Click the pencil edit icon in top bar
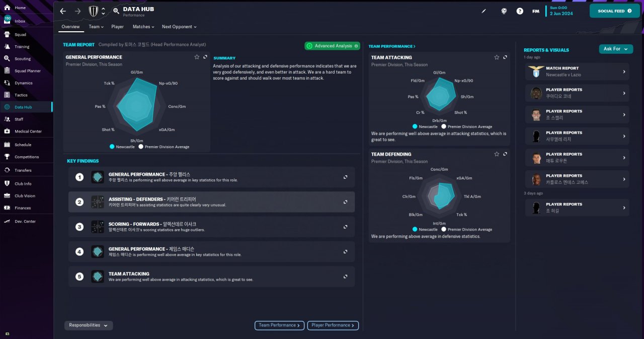644x339 pixels. (484, 11)
